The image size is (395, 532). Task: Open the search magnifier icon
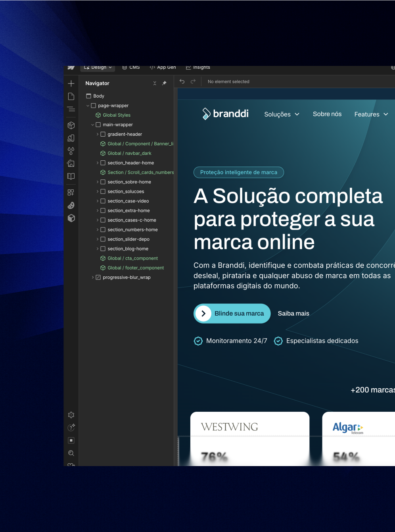tap(71, 453)
